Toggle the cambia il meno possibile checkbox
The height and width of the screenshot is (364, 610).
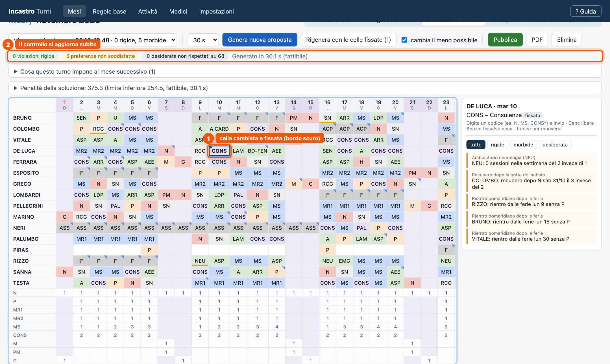(404, 40)
